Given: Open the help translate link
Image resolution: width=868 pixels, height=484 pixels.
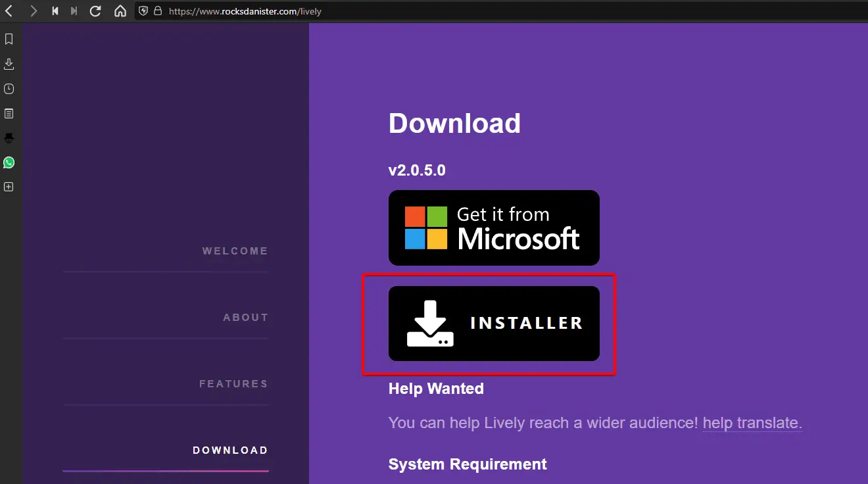Looking at the screenshot, I should point(752,423).
